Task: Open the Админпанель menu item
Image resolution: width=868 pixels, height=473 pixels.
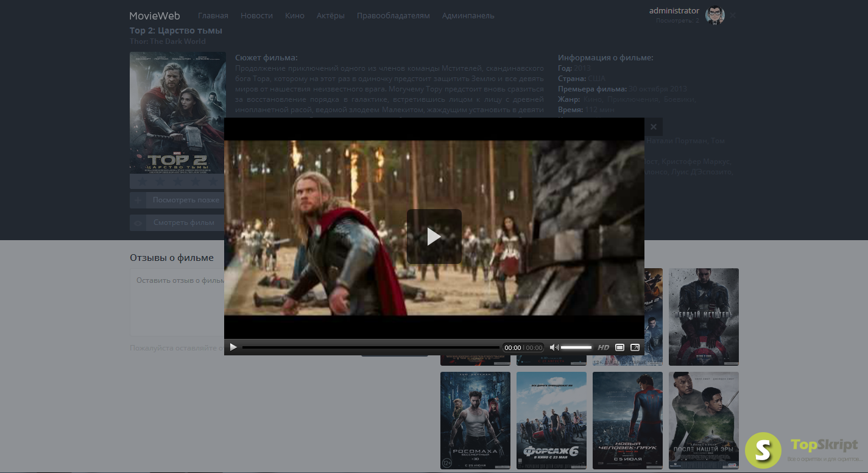Action: pyautogui.click(x=468, y=16)
